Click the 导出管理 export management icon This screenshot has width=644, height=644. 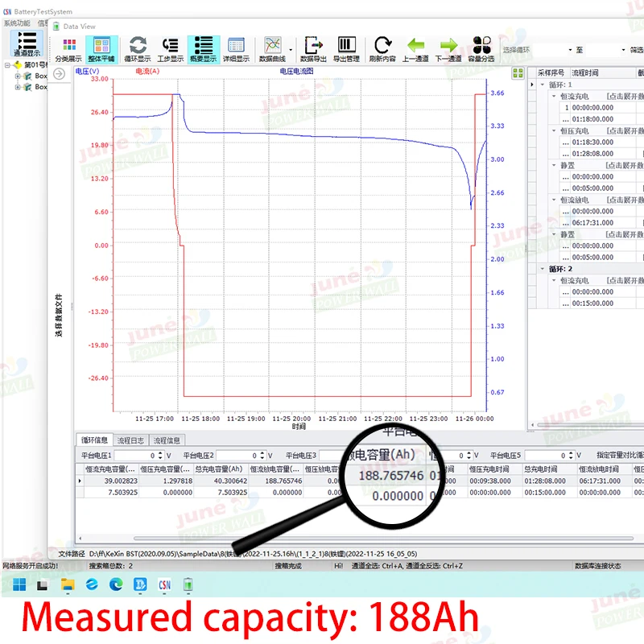pyautogui.click(x=346, y=48)
